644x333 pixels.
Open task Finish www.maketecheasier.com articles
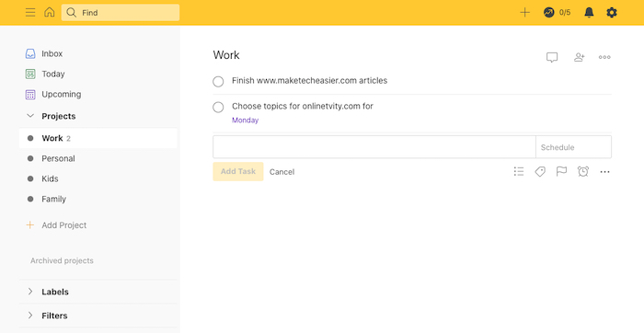310,80
